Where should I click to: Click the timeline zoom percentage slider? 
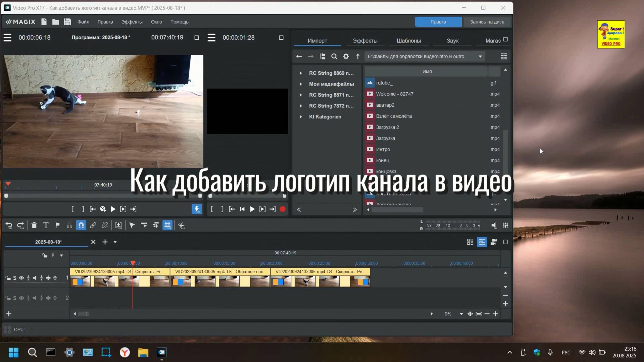click(448, 314)
